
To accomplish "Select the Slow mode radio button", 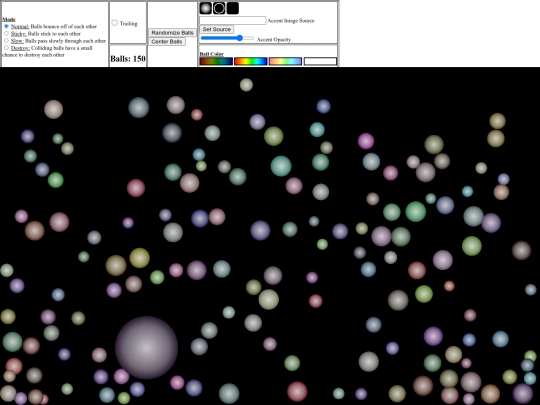I will [x=6, y=41].
